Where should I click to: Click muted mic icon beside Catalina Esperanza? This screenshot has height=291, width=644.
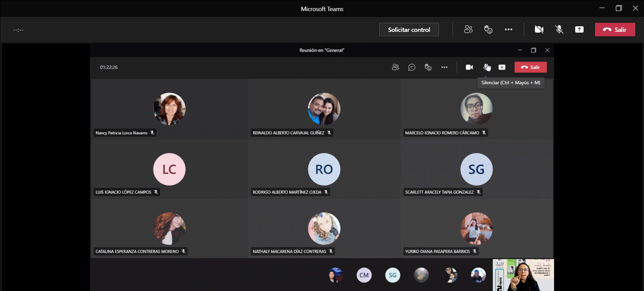pyautogui.click(x=184, y=251)
